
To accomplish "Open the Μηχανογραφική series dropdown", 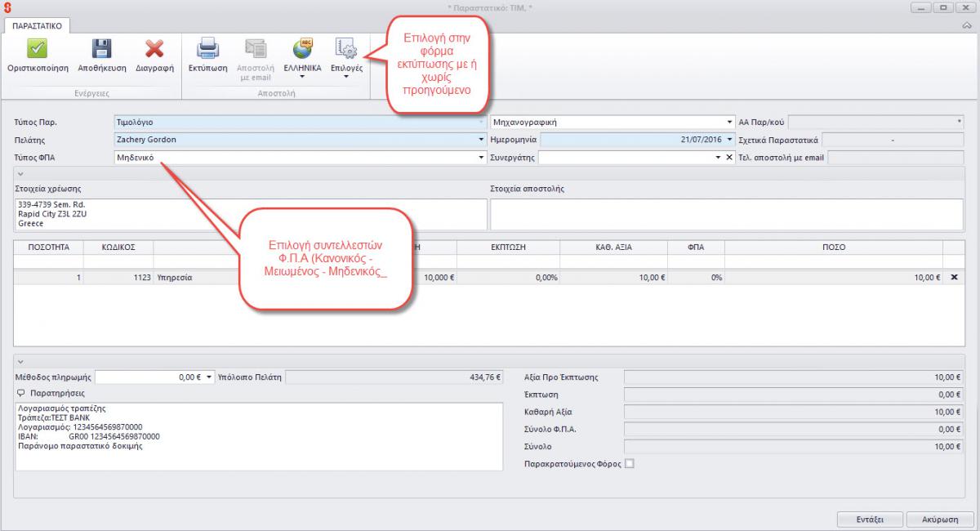I will [x=728, y=123].
